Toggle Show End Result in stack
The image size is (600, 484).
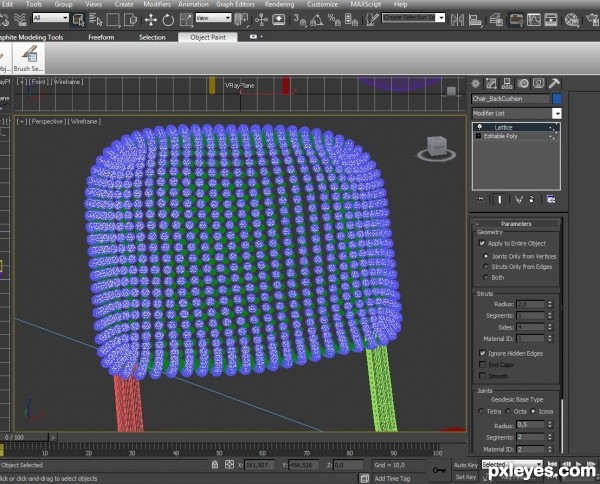(499, 199)
